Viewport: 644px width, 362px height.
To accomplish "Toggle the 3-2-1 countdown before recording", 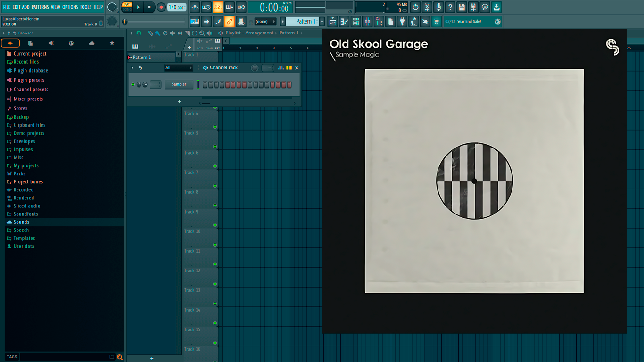I will [x=218, y=7].
